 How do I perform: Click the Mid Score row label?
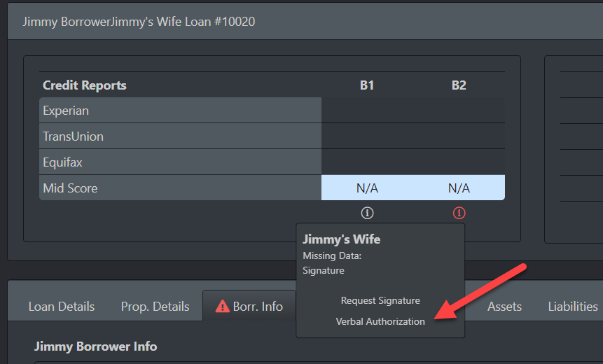pyautogui.click(x=70, y=188)
